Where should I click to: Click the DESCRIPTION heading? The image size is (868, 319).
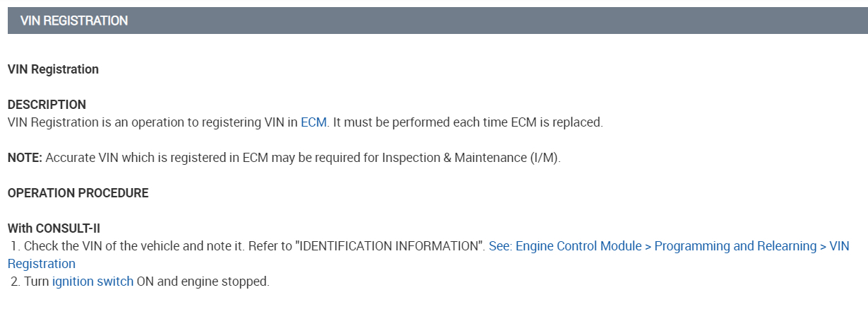(x=47, y=105)
